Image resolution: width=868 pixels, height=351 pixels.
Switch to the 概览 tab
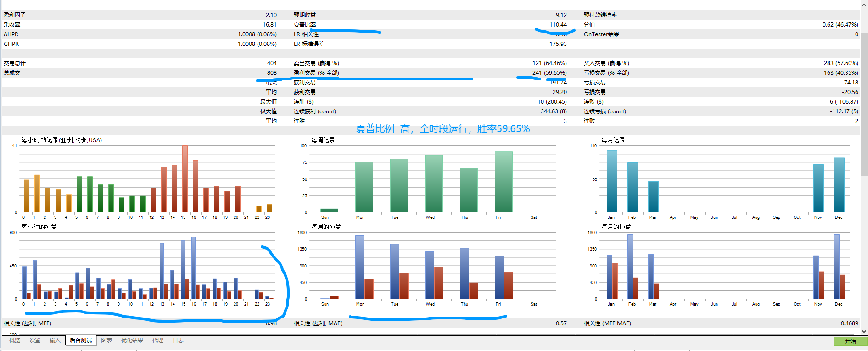(x=15, y=340)
